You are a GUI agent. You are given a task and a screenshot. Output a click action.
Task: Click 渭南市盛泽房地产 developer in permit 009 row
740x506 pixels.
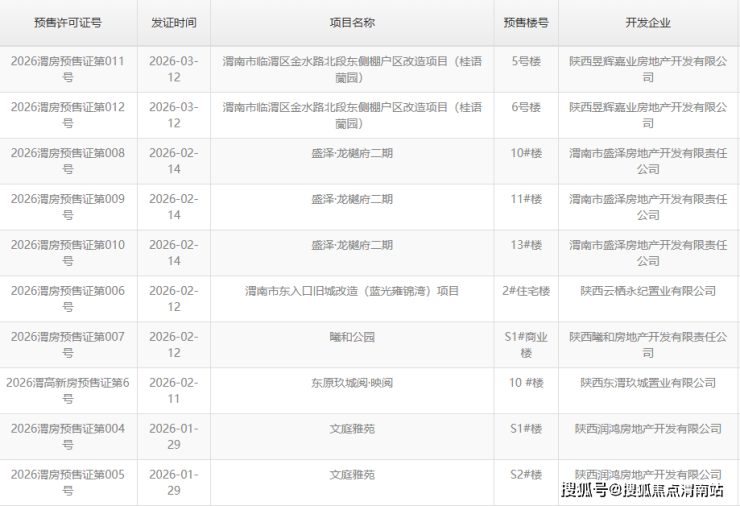pos(648,207)
